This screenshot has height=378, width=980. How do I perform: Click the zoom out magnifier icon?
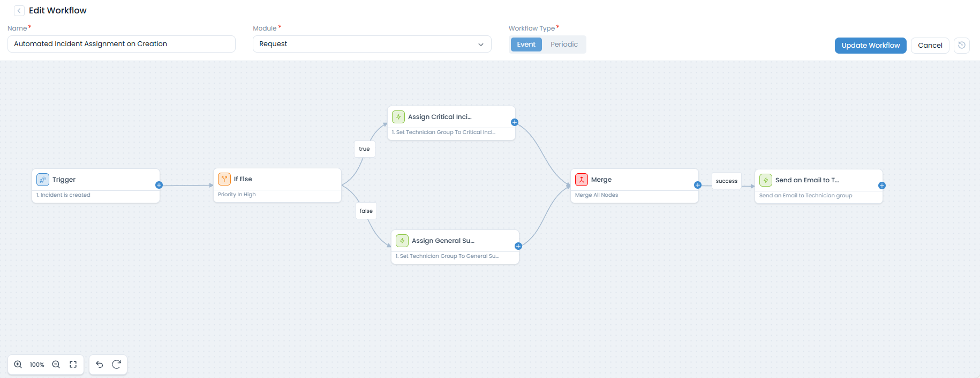point(56,365)
